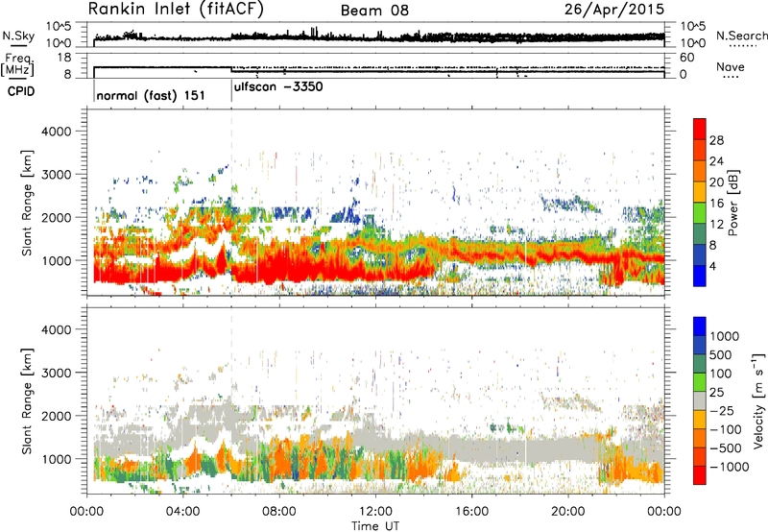Click the '3000' tick on velocity panel axis
Viewport: 768px width, 532px height.
(56, 373)
